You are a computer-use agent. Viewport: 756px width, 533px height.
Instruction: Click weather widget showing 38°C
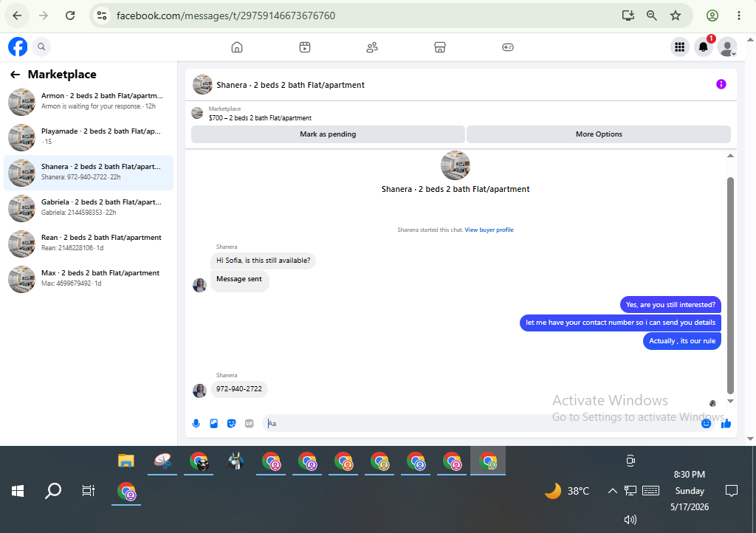pos(567,491)
